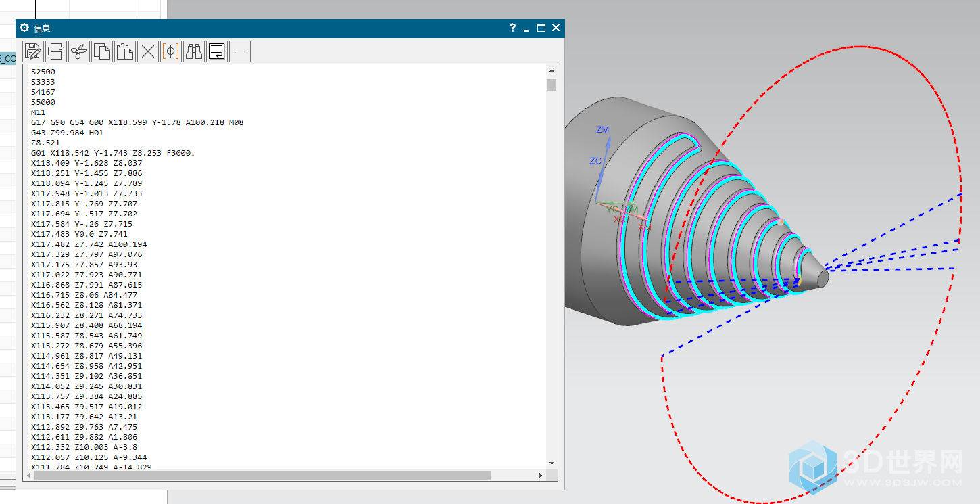Click line X113.757 Z9.384 A24.885
This screenshot has height=504, width=980.
pyautogui.click(x=87, y=396)
